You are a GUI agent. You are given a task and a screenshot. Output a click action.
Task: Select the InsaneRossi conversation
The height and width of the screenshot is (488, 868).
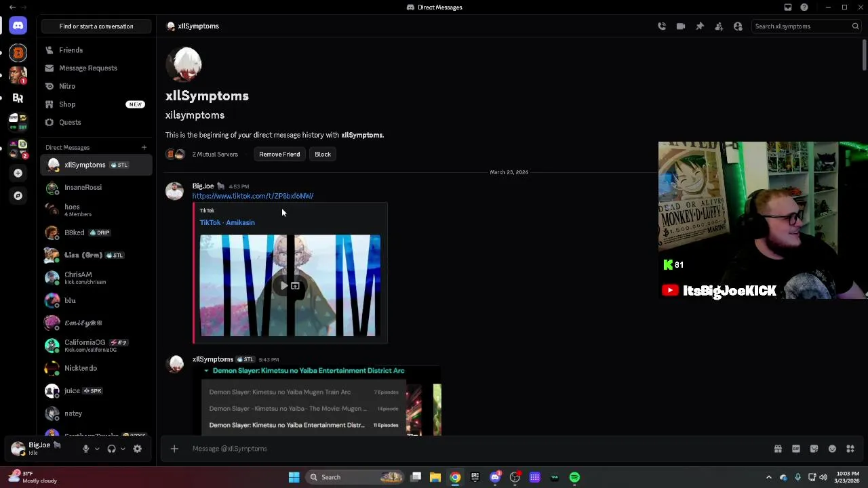coord(96,187)
